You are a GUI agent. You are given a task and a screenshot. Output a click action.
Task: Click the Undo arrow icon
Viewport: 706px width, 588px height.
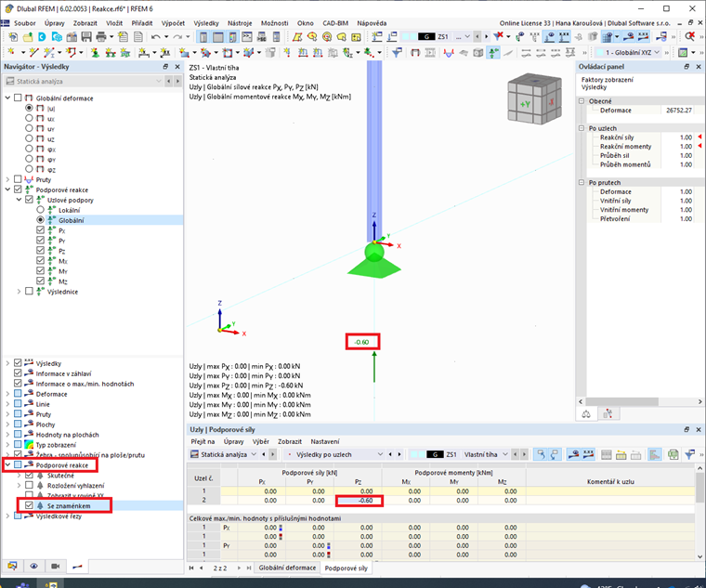156,37
